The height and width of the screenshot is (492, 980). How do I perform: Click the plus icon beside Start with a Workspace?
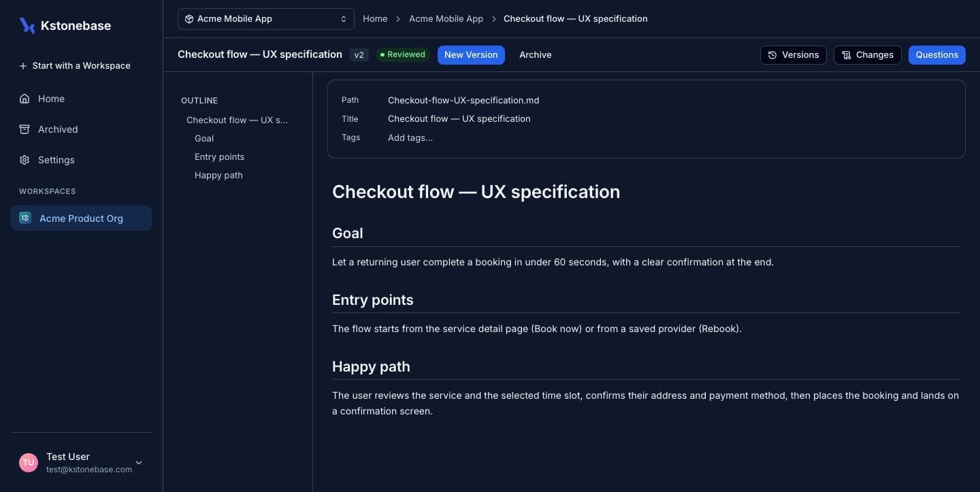pos(23,66)
